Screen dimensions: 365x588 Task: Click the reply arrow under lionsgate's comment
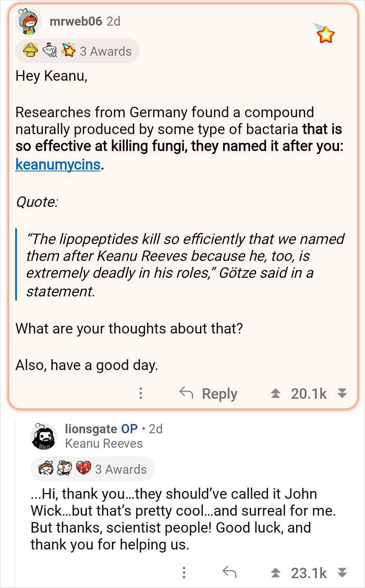[x=229, y=572]
